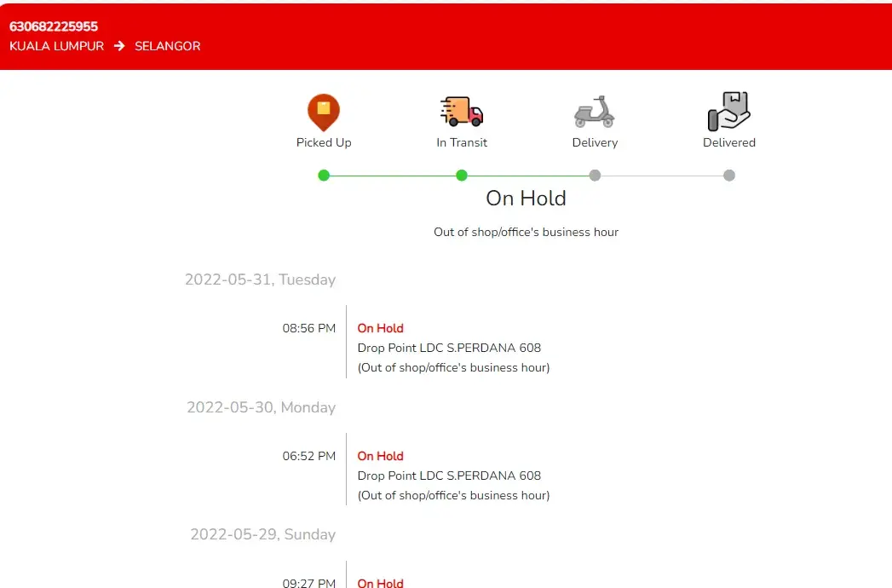Select tracking number 630682225955
Image resolution: width=892 pixels, height=588 pixels.
54,26
